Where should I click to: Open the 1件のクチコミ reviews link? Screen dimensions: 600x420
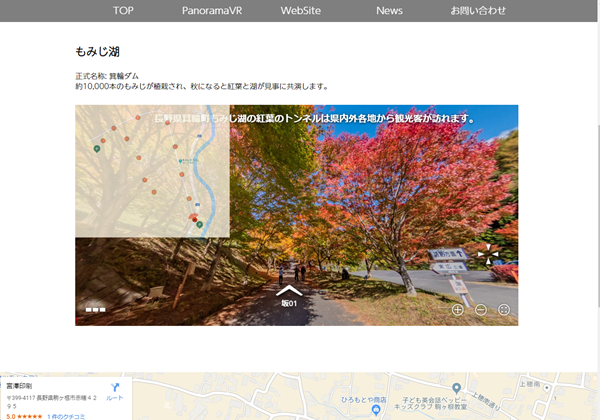(x=67, y=416)
